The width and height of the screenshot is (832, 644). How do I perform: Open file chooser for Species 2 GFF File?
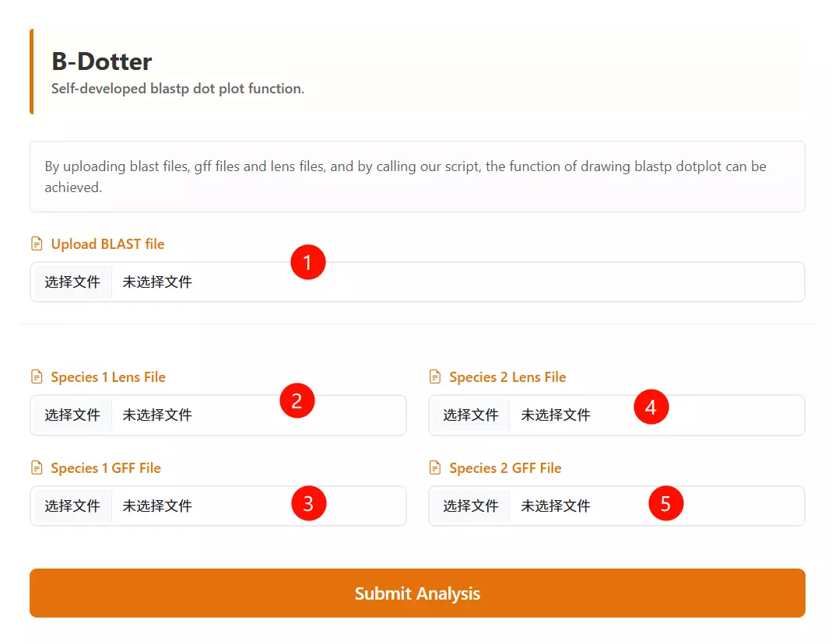(470, 506)
